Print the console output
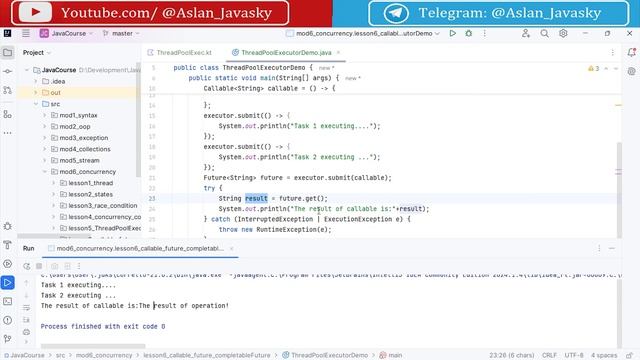This screenshot has height=360, width=640. 27,332
